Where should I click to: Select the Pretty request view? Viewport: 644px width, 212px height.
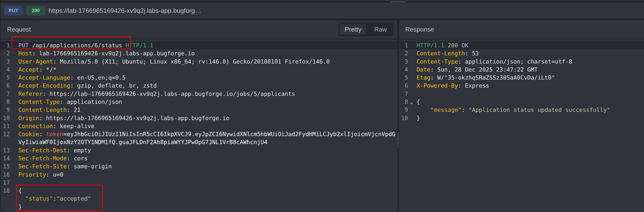[x=353, y=30]
